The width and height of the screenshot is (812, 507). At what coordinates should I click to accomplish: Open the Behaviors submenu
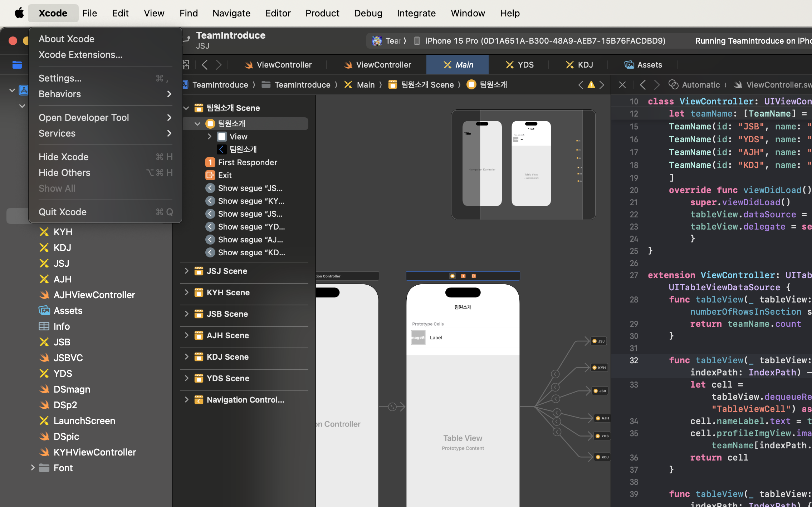(x=105, y=94)
